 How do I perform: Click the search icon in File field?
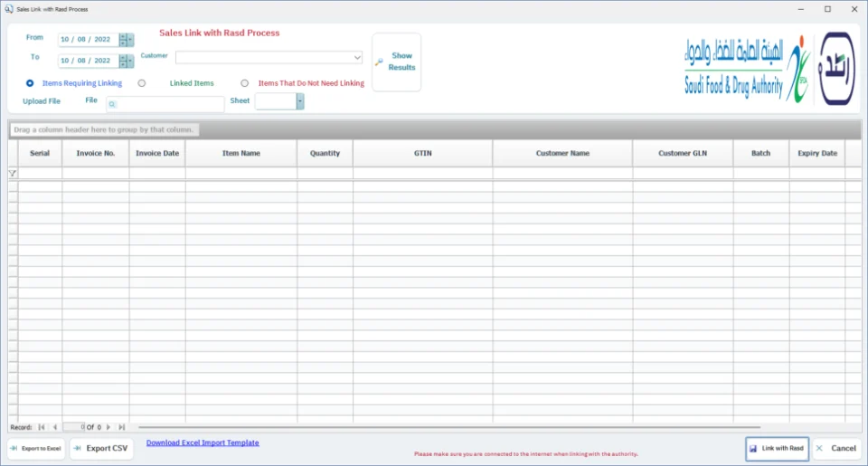click(112, 104)
